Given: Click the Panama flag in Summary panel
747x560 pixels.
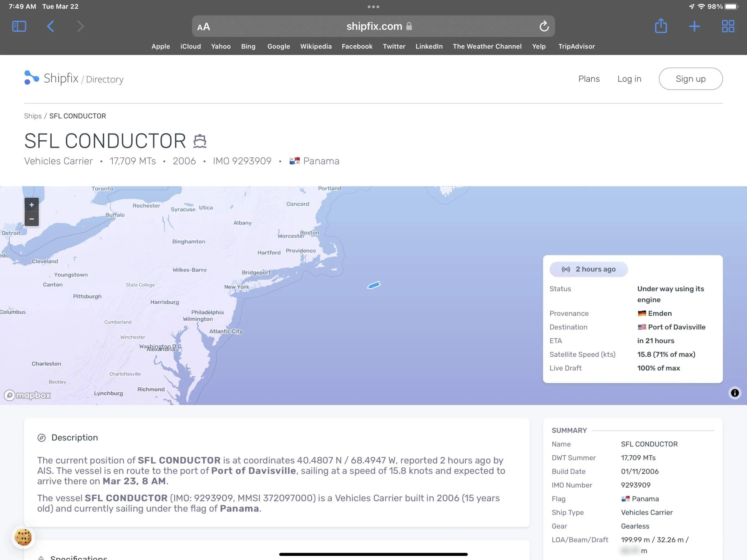Looking at the screenshot, I should (x=625, y=499).
